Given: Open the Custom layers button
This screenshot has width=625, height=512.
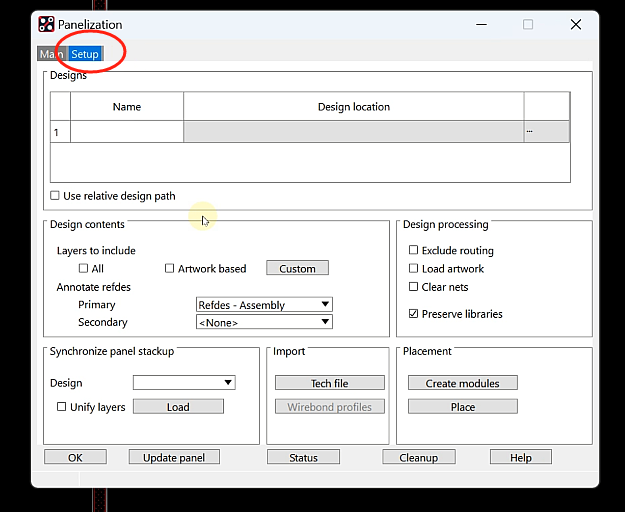Looking at the screenshot, I should (297, 268).
